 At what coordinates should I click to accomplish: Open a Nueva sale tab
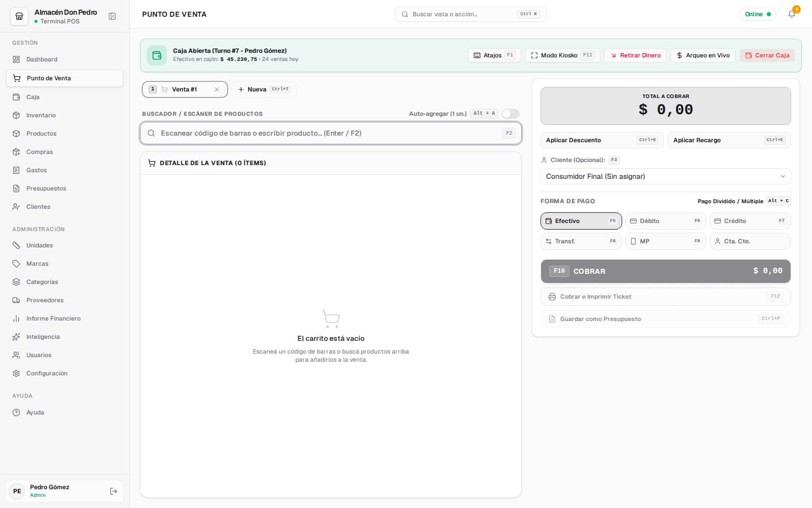[x=264, y=89]
